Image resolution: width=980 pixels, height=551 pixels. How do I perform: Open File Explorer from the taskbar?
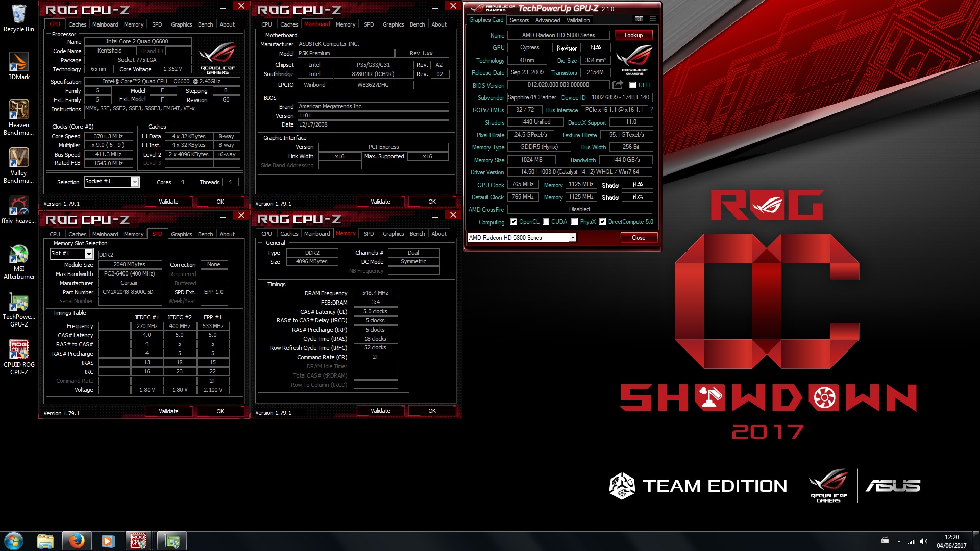coord(45,541)
